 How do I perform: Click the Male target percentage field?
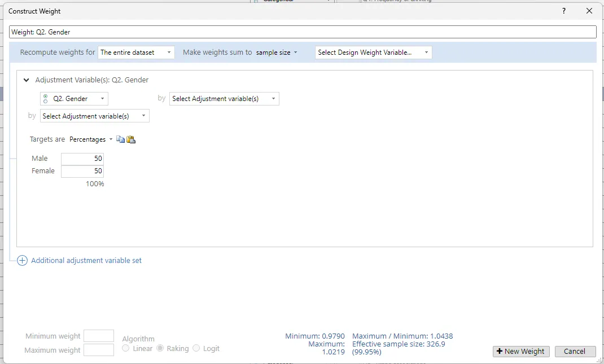(82, 159)
